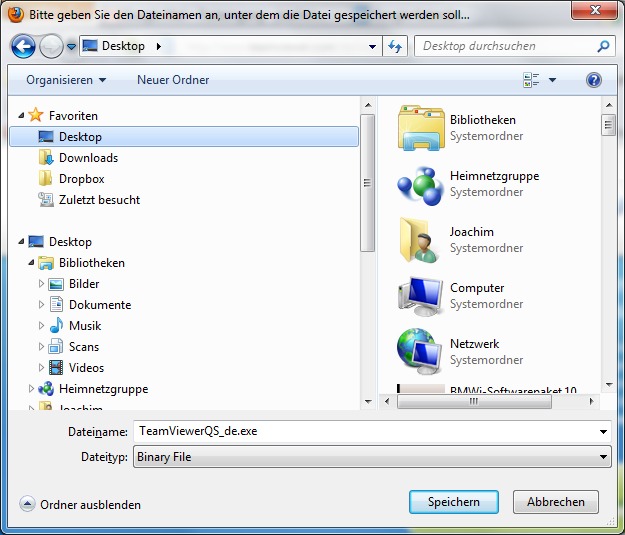
Task: Click the change view icon in toolbar
Action: tap(531, 80)
